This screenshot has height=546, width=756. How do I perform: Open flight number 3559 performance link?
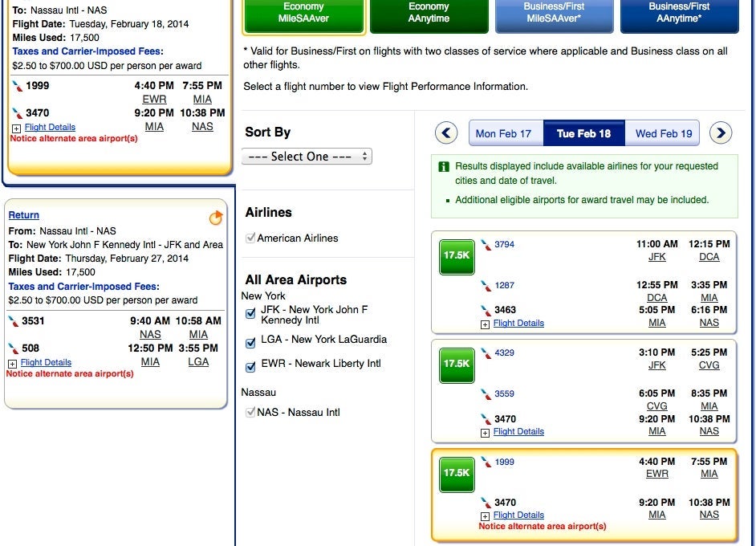(504, 393)
